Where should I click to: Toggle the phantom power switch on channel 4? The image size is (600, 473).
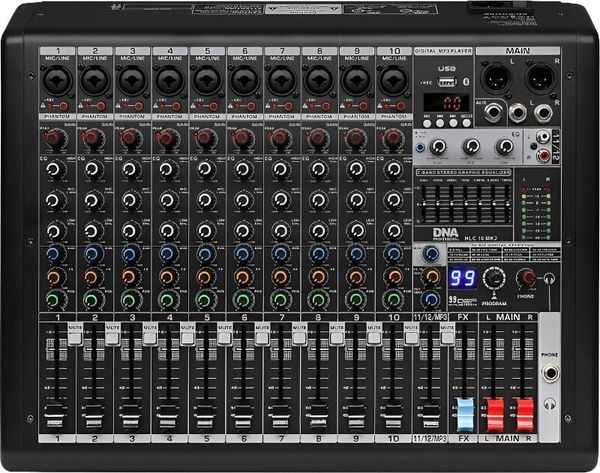click(174, 105)
